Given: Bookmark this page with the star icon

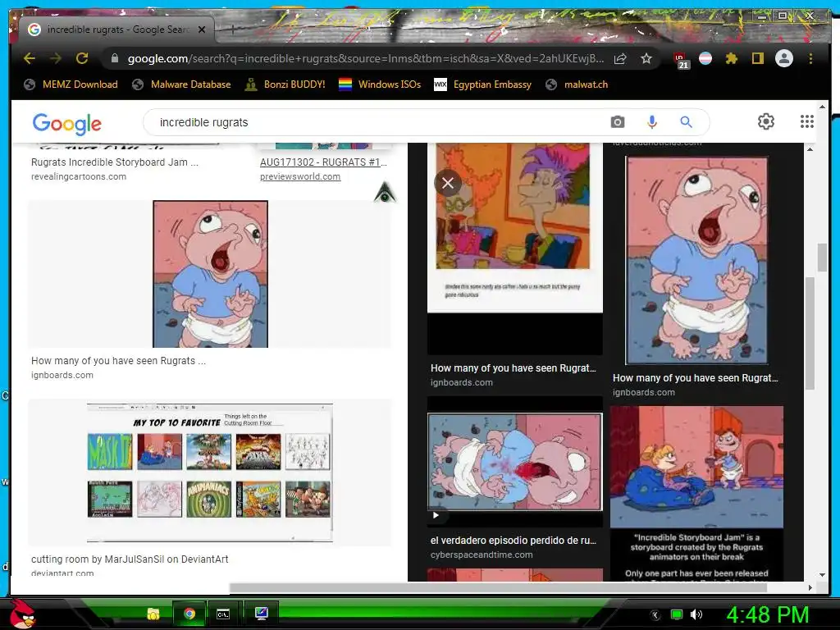Looking at the screenshot, I should click(x=646, y=58).
